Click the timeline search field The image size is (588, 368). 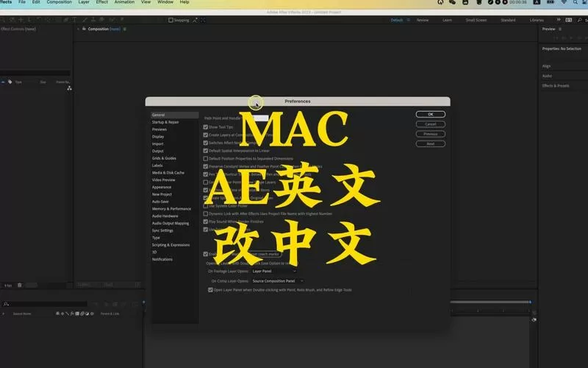pyautogui.click(x=45, y=304)
